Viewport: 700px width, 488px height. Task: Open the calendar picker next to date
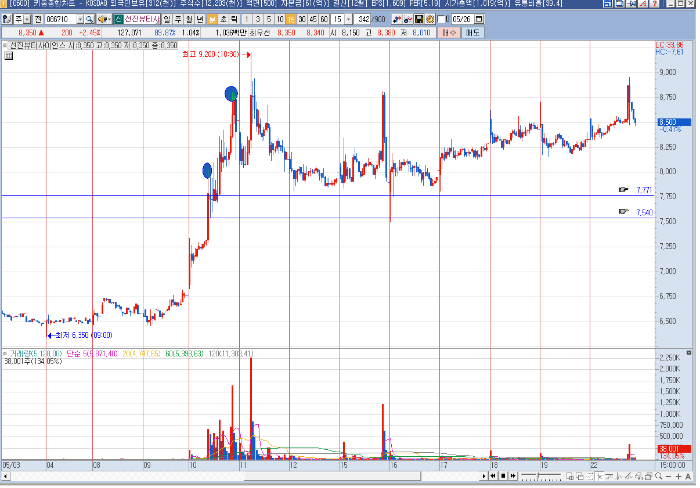click(x=479, y=19)
